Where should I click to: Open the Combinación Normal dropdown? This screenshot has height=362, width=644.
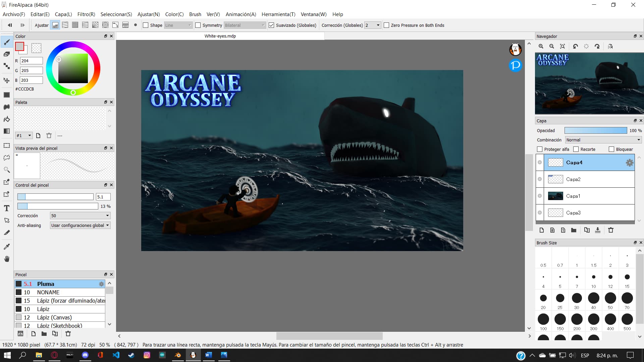coord(603,140)
